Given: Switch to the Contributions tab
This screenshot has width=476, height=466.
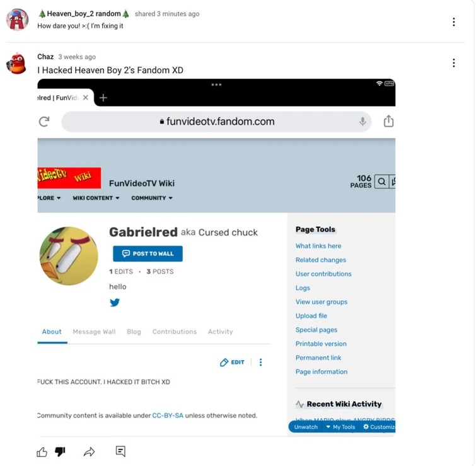Looking at the screenshot, I should 175,332.
